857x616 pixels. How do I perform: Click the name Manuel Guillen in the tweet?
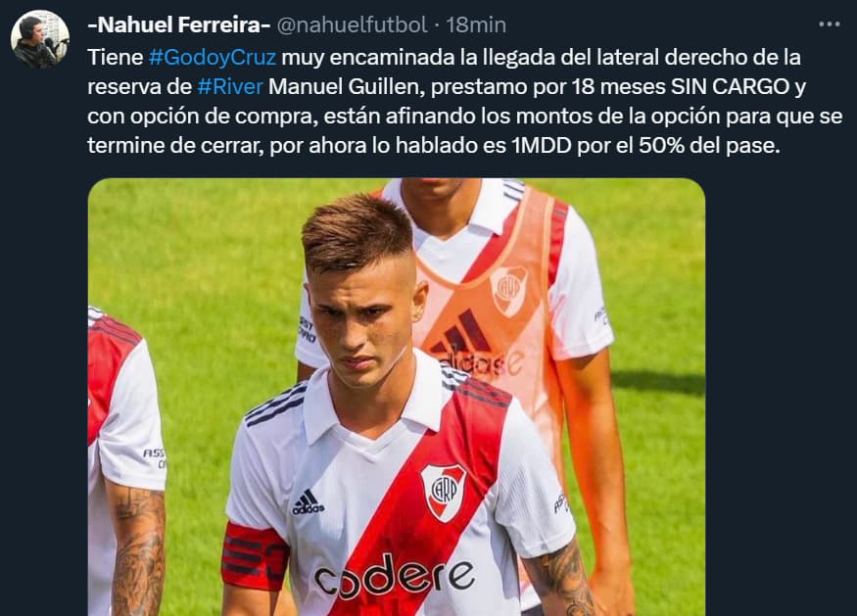click(347, 87)
